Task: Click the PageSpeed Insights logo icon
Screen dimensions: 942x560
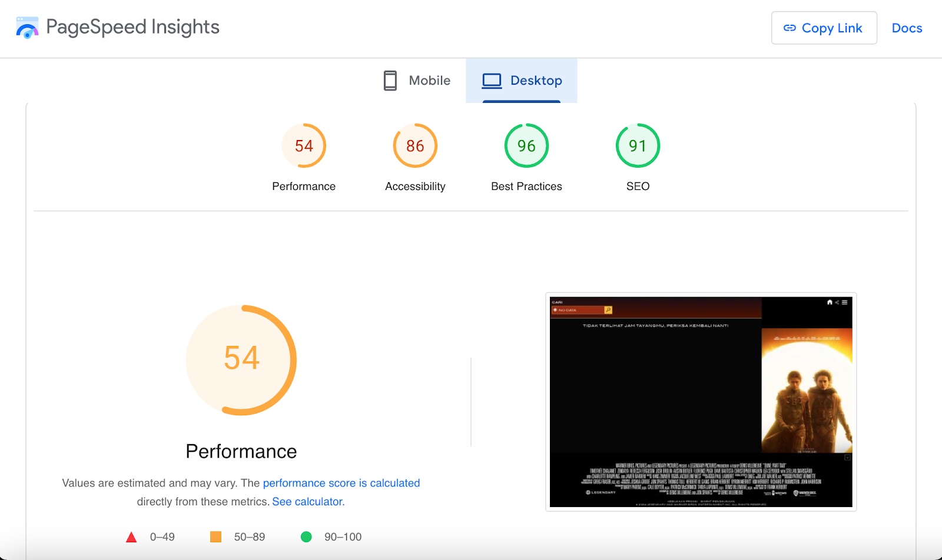Action: coord(27,28)
